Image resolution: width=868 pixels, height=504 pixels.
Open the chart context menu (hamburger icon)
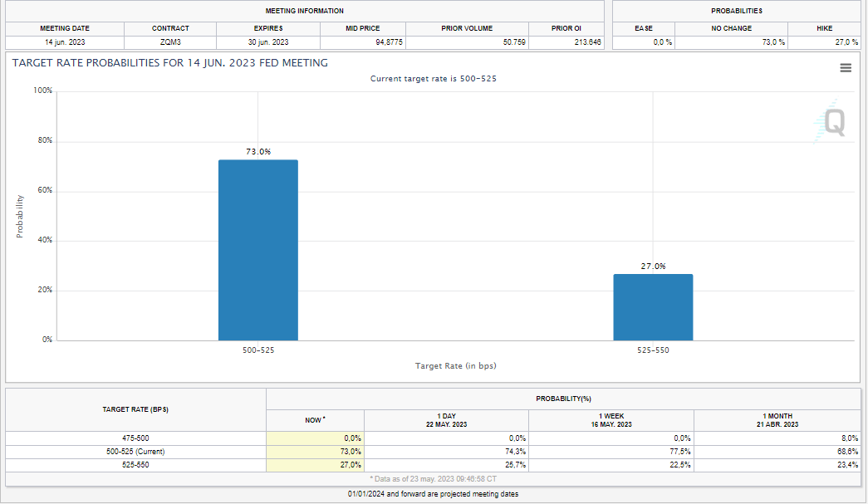[846, 68]
